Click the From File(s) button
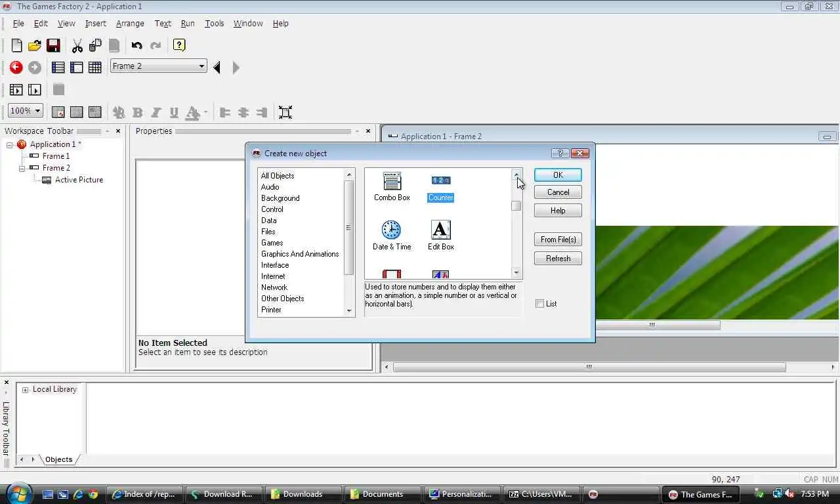Screen dimensions: 840x504 click(x=558, y=240)
